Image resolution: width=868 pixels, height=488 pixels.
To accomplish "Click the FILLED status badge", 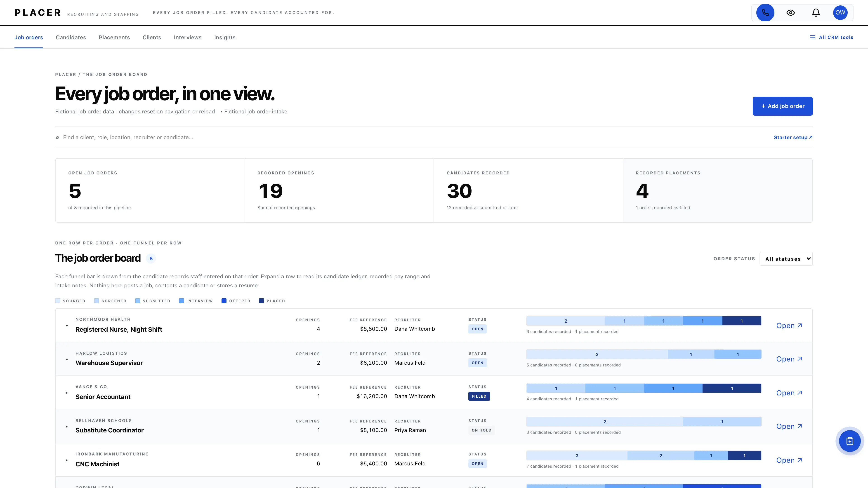I will [x=479, y=396].
